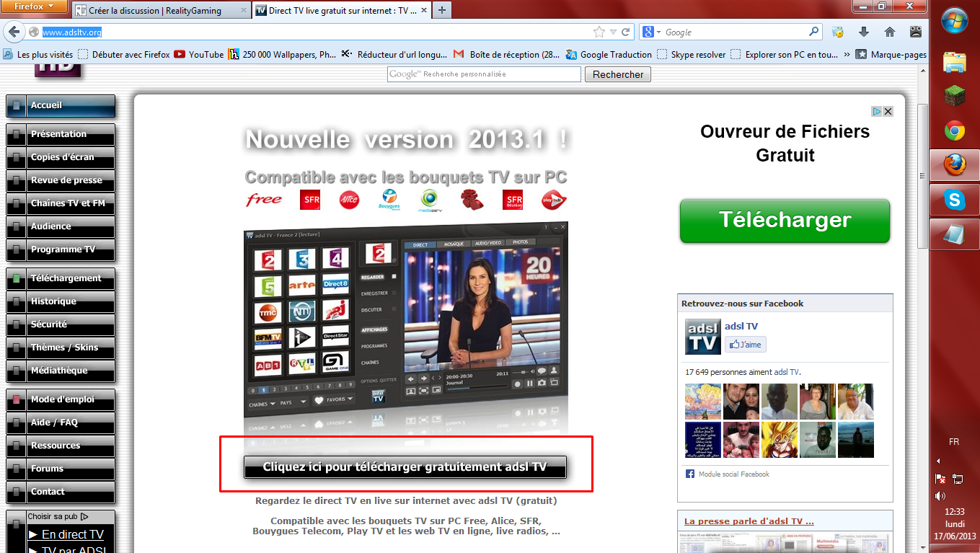980x553 pixels.
Task: Switch to Skype in the taskbar
Action: click(x=955, y=200)
